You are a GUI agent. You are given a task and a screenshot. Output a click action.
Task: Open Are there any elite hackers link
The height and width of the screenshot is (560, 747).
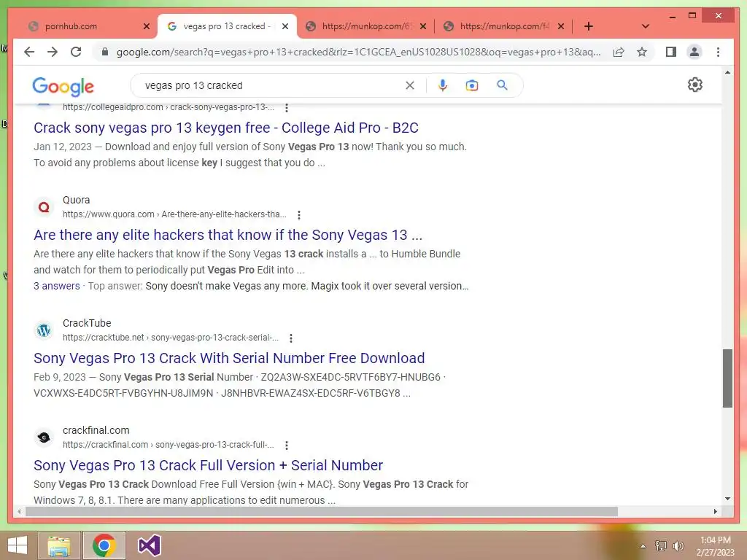(x=228, y=235)
